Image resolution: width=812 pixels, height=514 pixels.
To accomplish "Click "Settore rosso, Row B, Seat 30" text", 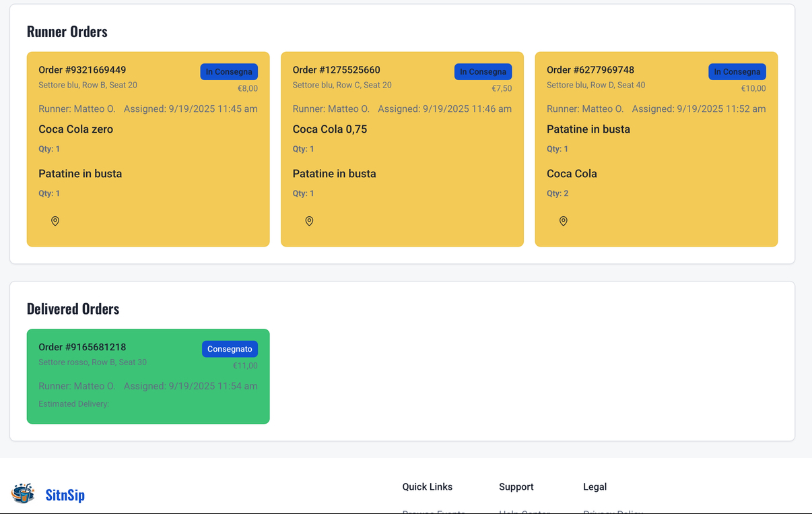I will pyautogui.click(x=92, y=362).
